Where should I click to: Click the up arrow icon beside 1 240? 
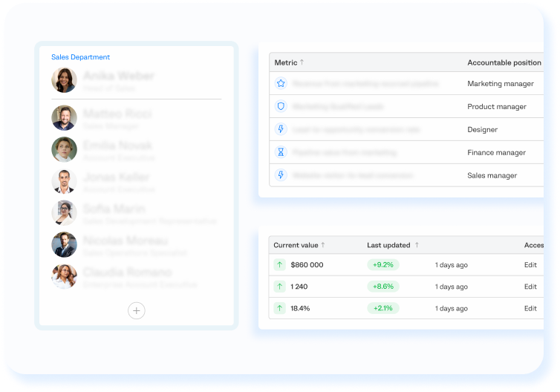pyautogui.click(x=280, y=287)
